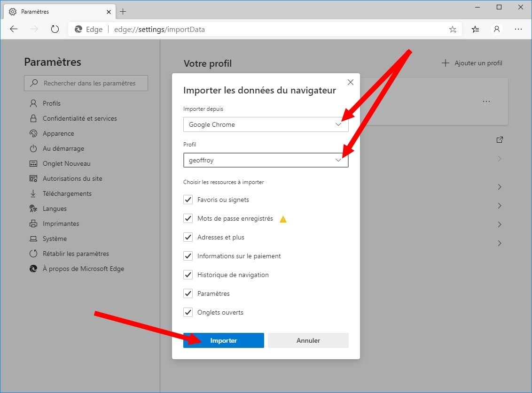Select Téléchargements in settings sidebar

pyautogui.click(x=67, y=193)
